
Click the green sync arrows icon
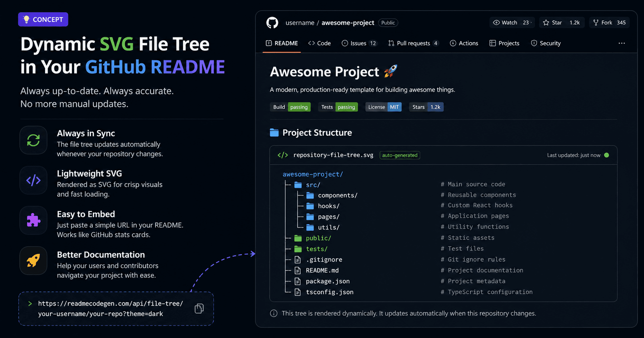coord(33,140)
